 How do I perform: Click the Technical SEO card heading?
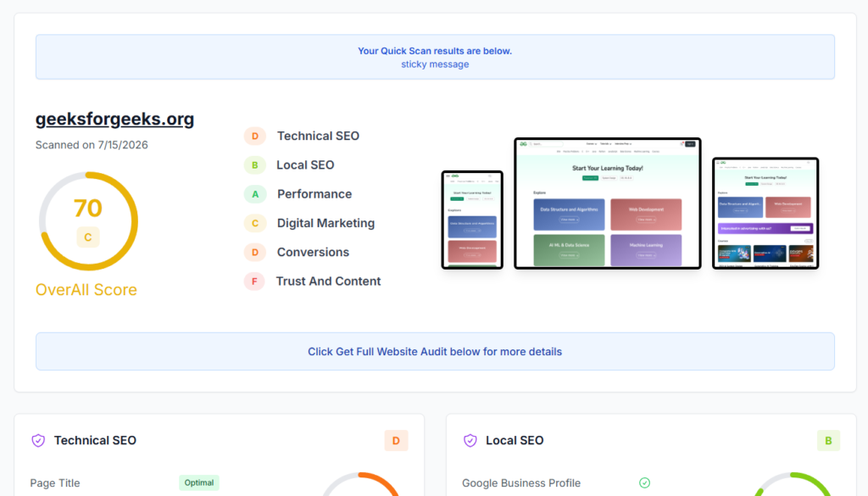pyautogui.click(x=95, y=441)
